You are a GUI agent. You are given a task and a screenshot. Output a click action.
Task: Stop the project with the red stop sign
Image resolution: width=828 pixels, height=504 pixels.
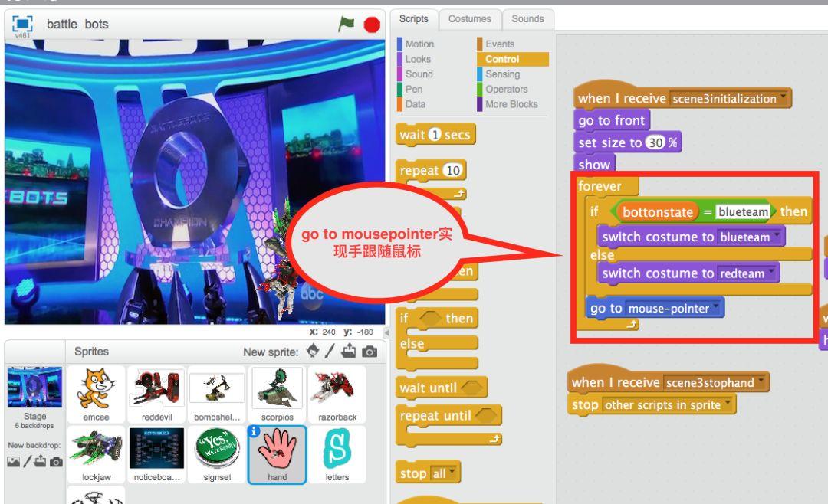pyautogui.click(x=373, y=25)
